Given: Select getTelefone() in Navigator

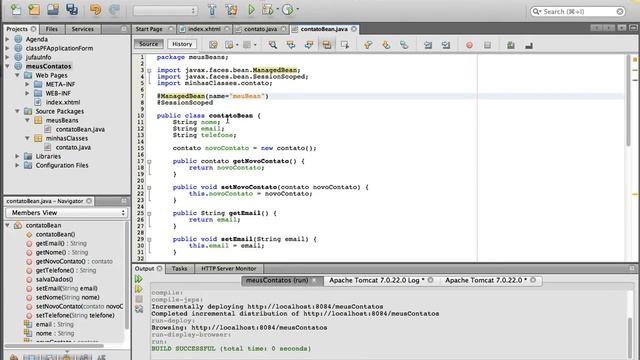Looking at the screenshot, I should [65, 271].
